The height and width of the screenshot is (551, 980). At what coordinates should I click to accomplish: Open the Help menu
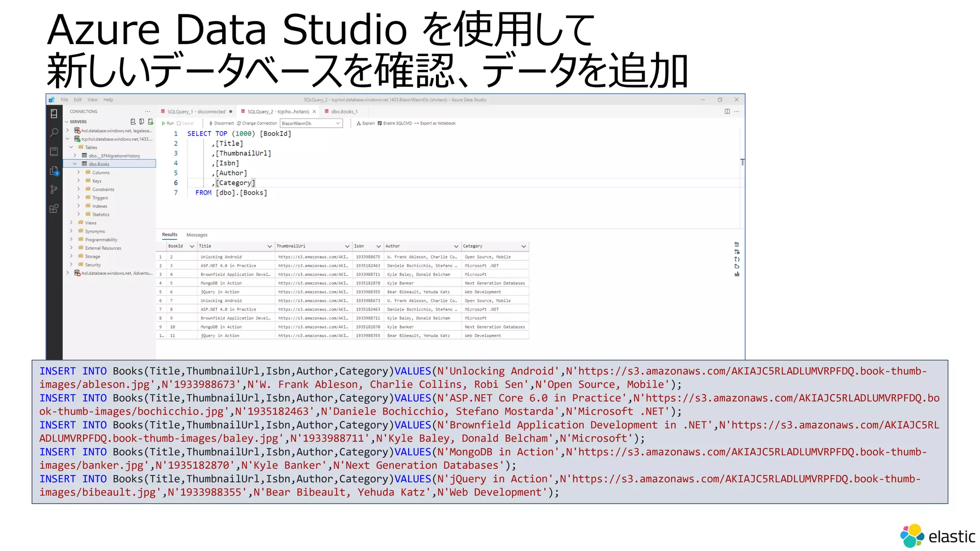[x=108, y=100]
